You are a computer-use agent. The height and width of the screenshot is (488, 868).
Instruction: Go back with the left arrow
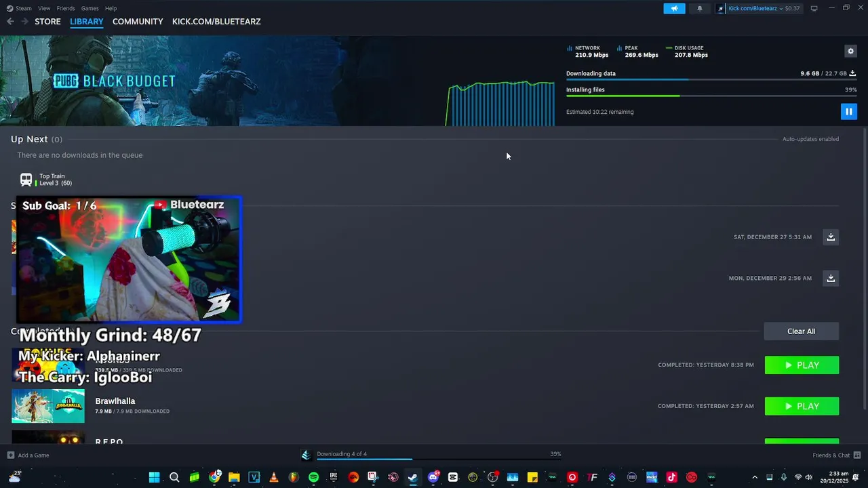click(10, 22)
